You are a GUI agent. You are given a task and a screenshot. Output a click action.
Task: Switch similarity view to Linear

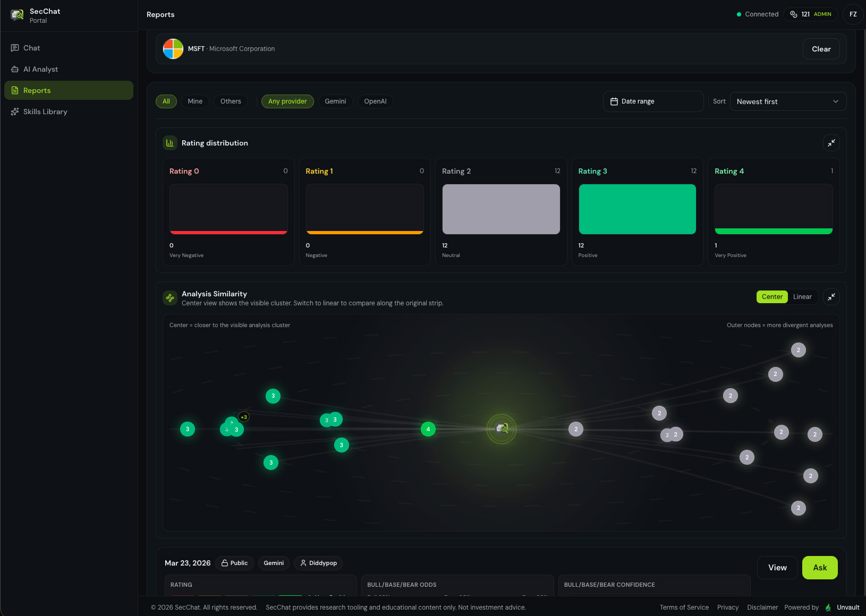pyautogui.click(x=802, y=296)
